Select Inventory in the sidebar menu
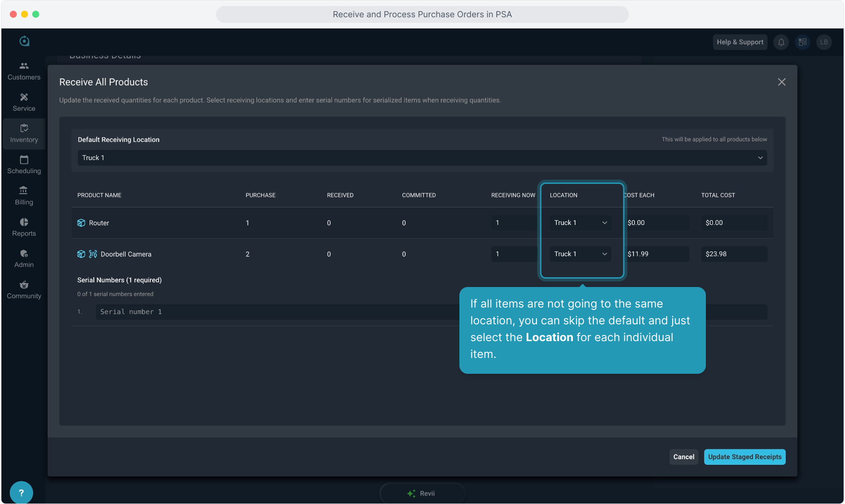Screen dimensions: 845x504 coord(24,134)
